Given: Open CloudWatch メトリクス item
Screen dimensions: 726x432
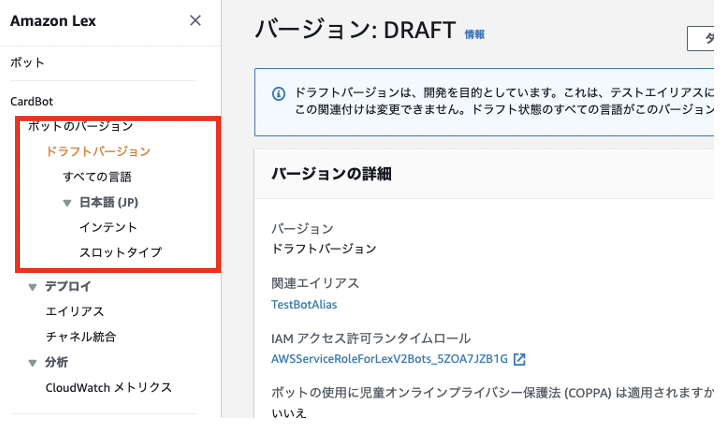Looking at the screenshot, I should (108, 388).
